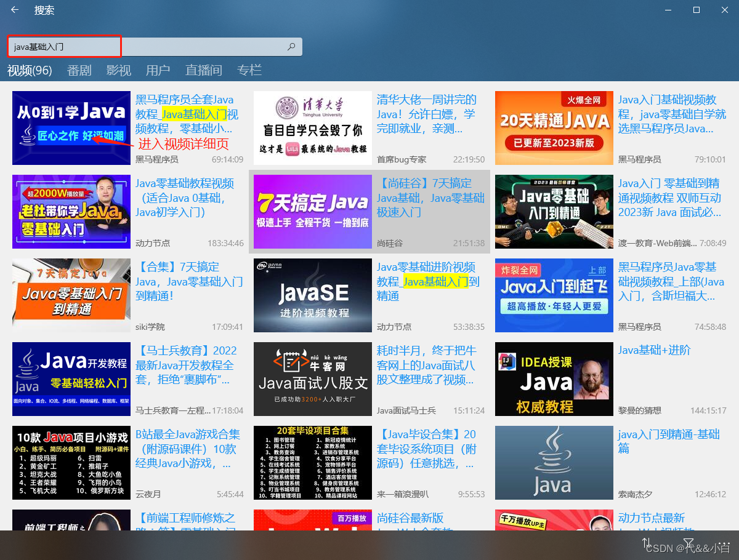Minimize the search window

[x=668, y=10]
